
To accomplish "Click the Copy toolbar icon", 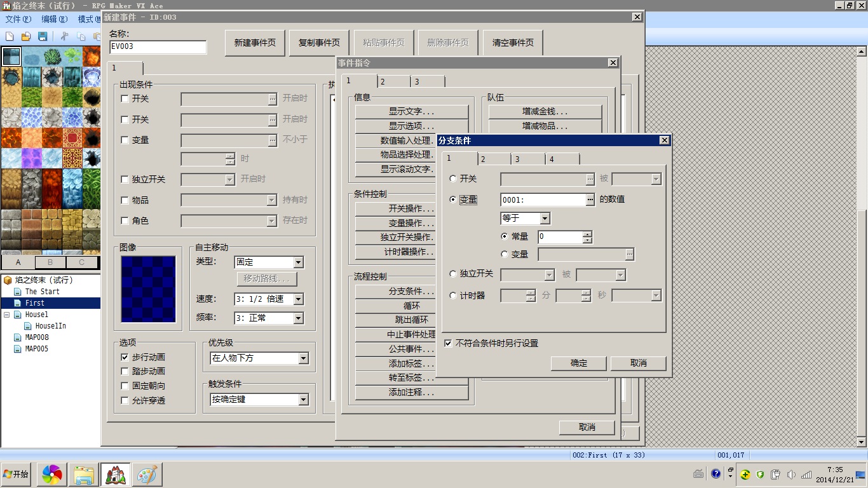I will click(x=81, y=36).
